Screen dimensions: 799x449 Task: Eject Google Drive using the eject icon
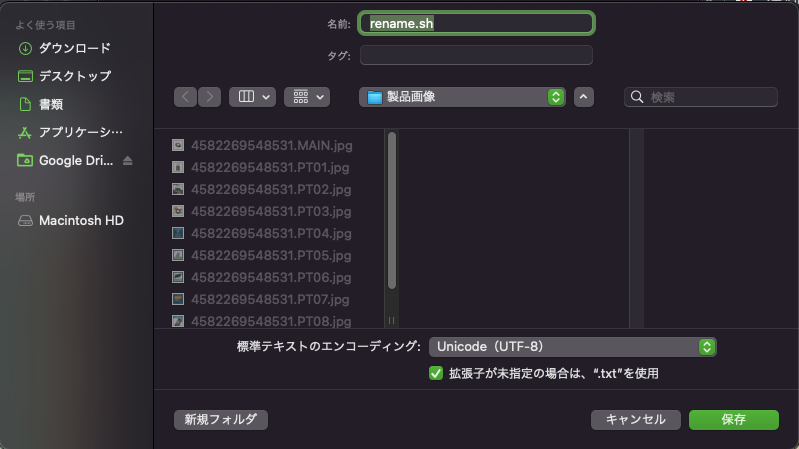pos(127,161)
